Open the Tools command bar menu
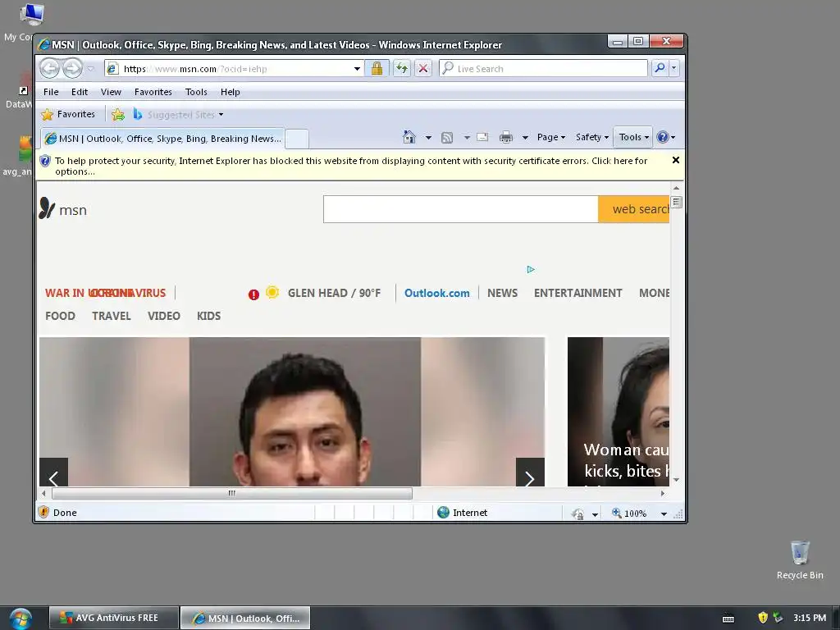The image size is (840, 630). pos(633,137)
